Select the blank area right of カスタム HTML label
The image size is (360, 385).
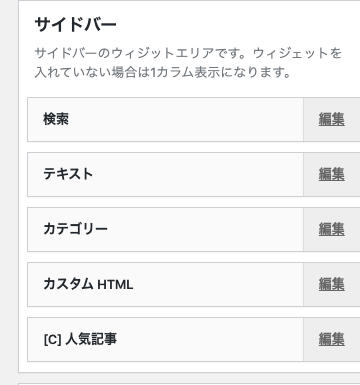[218, 284]
